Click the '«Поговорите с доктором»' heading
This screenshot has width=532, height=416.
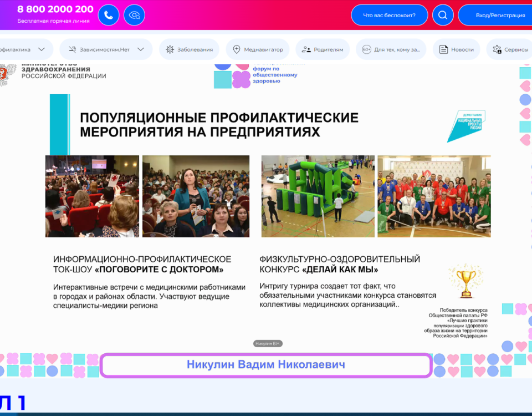159,270
